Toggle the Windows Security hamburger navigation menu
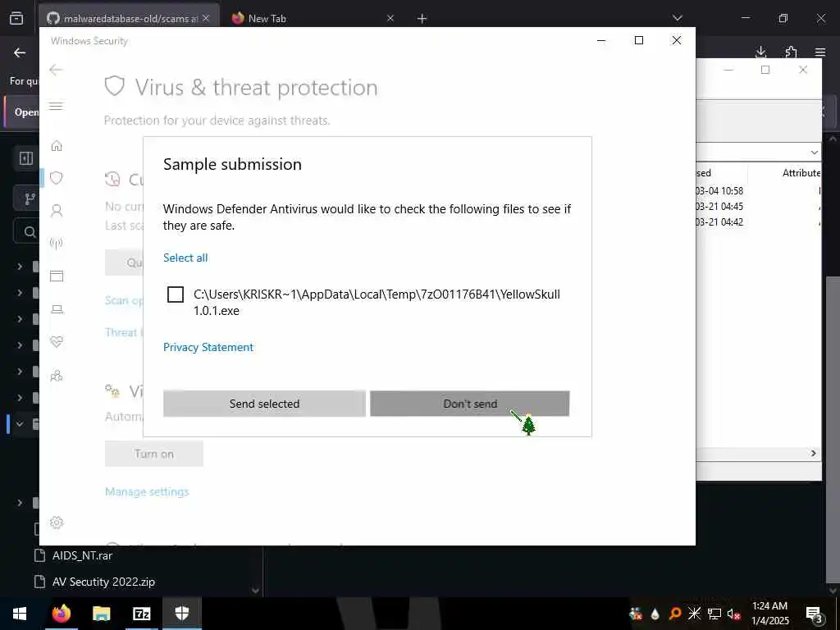840x630 pixels. click(57, 106)
